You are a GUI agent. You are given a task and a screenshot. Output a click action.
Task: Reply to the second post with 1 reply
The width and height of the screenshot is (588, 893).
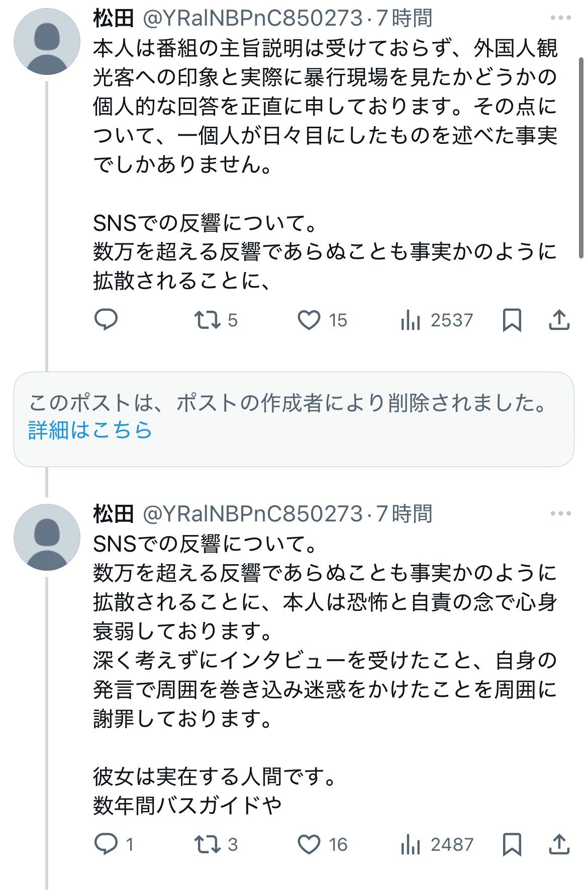pyautogui.click(x=106, y=844)
